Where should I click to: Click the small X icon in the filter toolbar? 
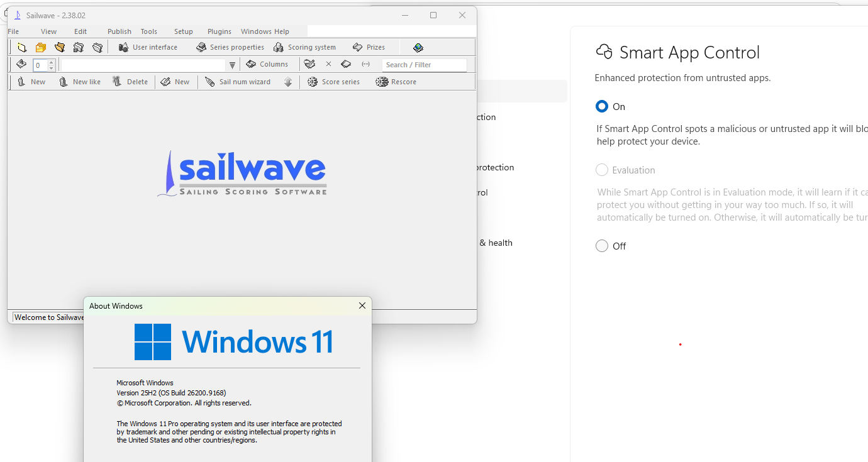click(x=328, y=64)
